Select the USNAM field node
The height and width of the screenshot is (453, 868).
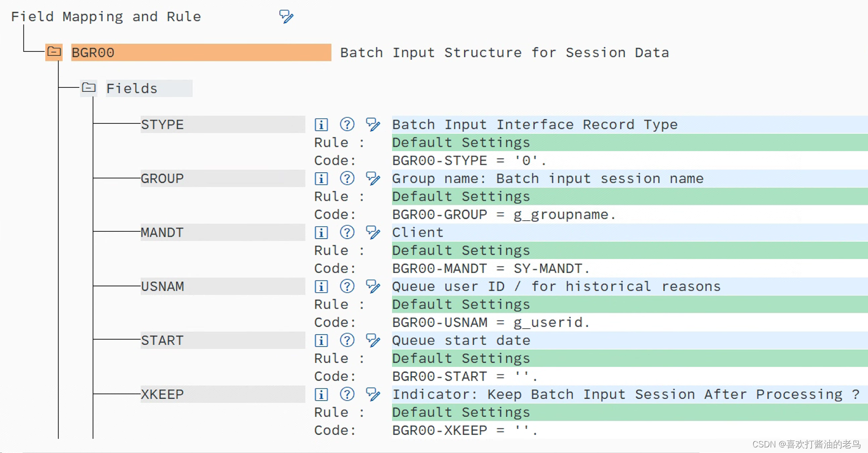click(x=162, y=287)
